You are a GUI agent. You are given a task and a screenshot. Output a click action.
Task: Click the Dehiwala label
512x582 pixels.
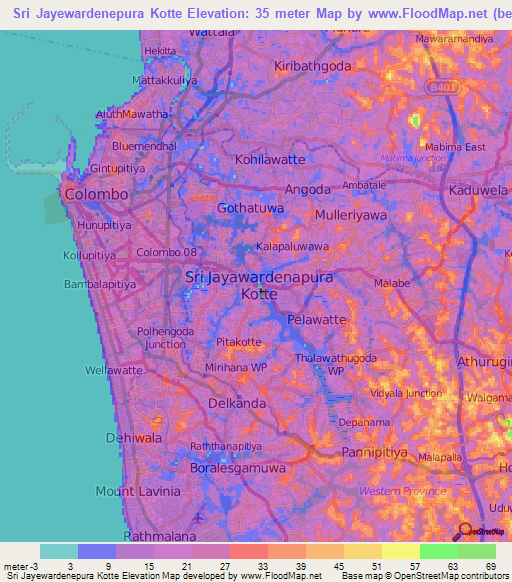pos(134,438)
